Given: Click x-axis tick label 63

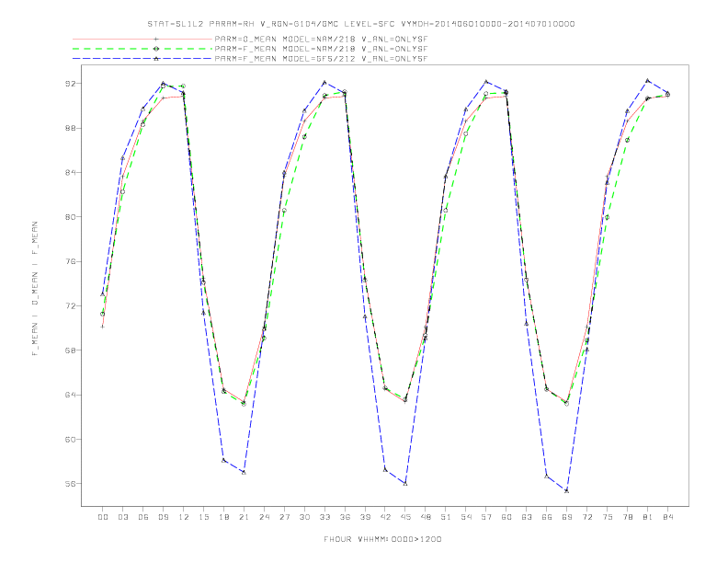Looking at the screenshot, I should 527,517.
